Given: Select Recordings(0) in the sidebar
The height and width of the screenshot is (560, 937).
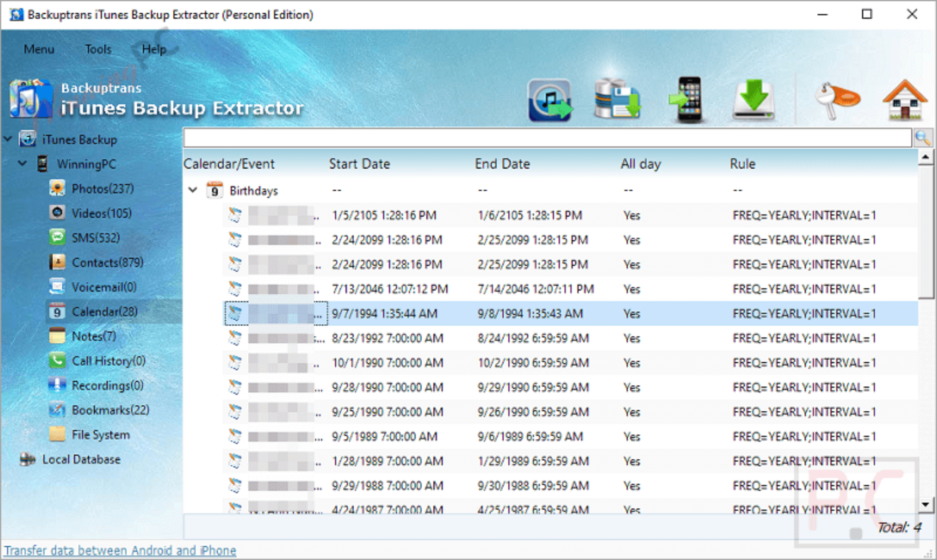Looking at the screenshot, I should coord(108,386).
